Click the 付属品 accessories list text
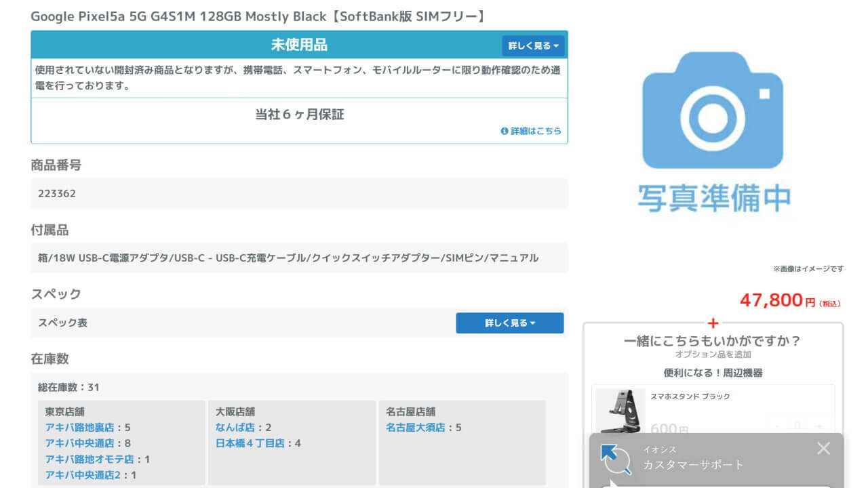Image resolution: width=868 pixels, height=488 pixels. pos(288,258)
